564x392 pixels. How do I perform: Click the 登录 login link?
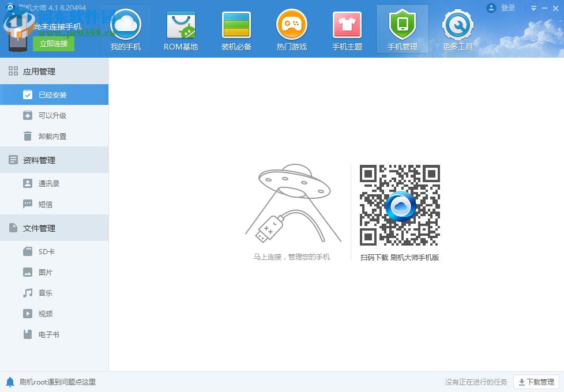(x=508, y=8)
